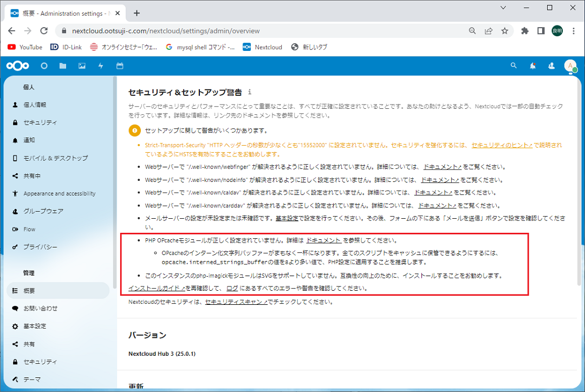Click the Nextcloud logo in header

pyautogui.click(x=17, y=66)
